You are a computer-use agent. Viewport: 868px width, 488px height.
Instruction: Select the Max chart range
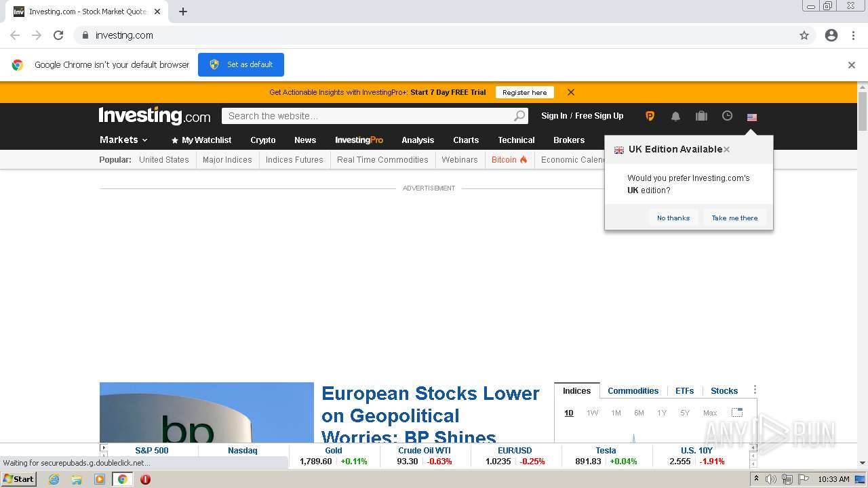coord(710,413)
